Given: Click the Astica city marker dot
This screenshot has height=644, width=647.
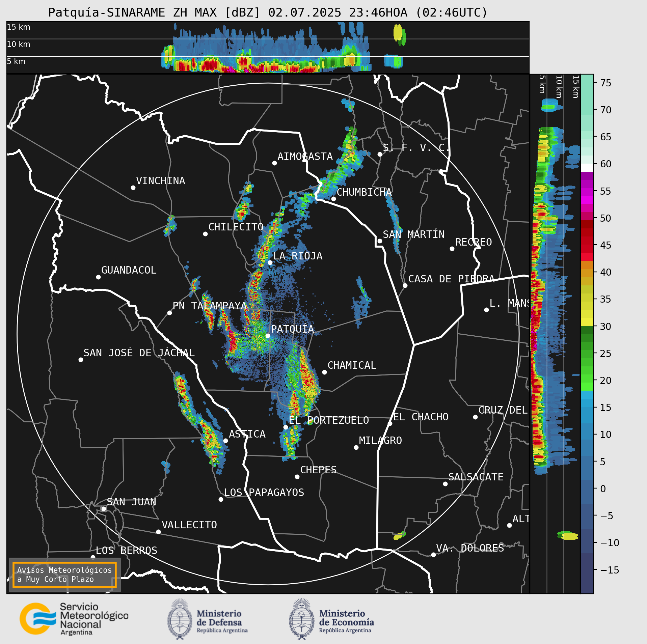Looking at the screenshot, I should click(225, 441).
